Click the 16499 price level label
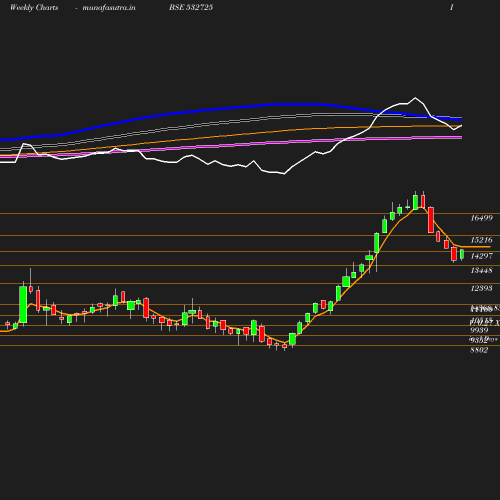 482,218
